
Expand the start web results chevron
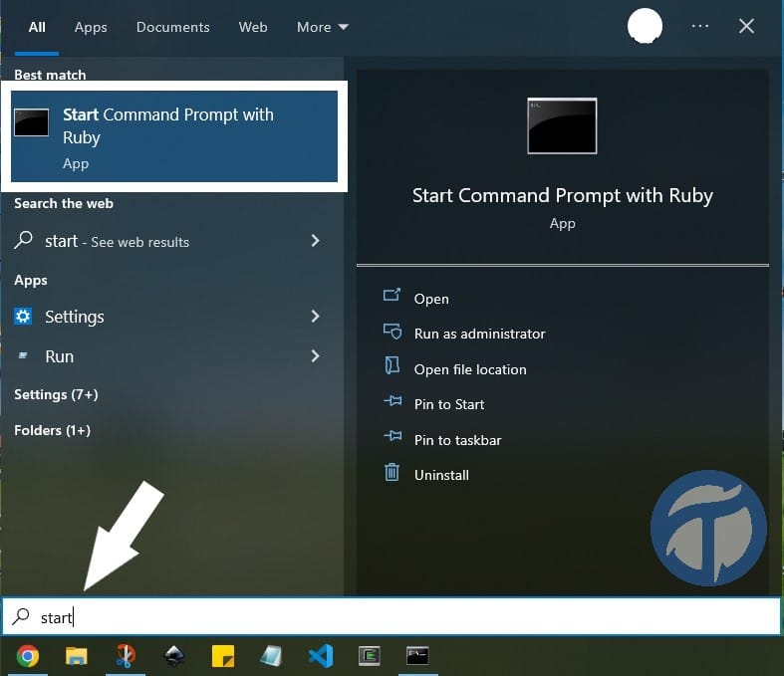(315, 241)
